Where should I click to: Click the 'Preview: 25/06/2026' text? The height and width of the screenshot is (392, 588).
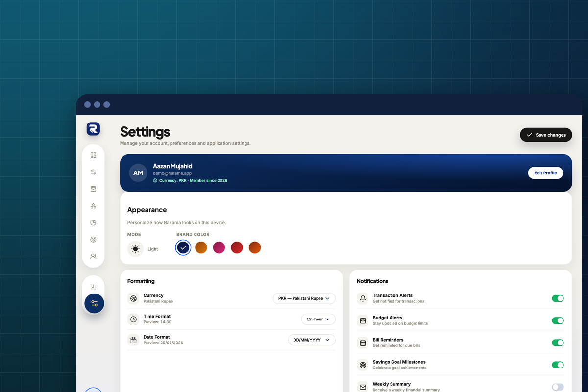click(163, 343)
